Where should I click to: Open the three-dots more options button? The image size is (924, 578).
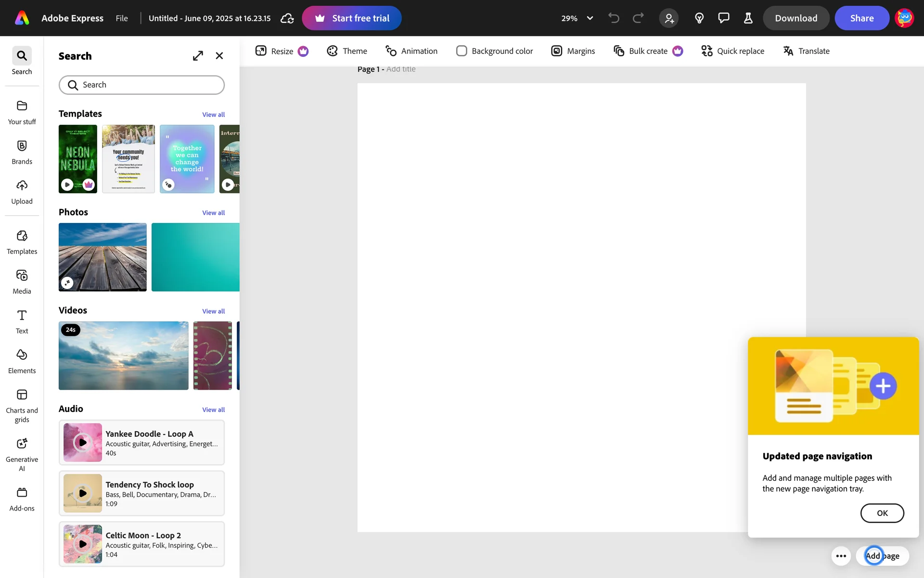pos(841,556)
